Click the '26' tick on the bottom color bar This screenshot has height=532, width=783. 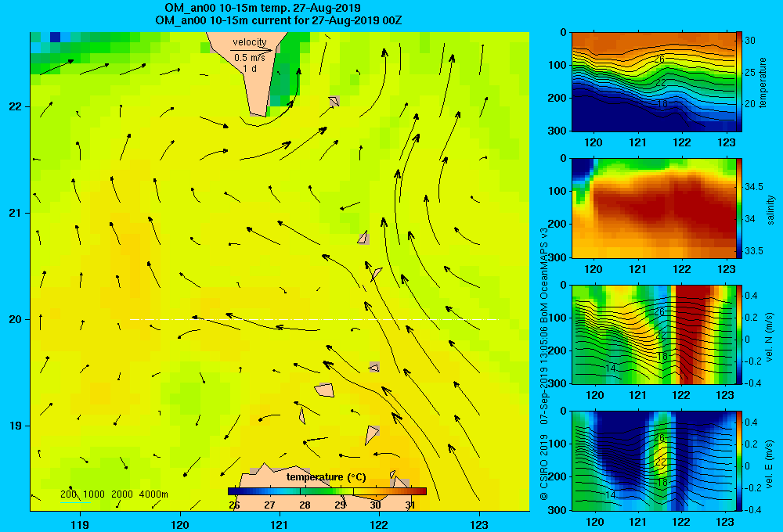(234, 505)
